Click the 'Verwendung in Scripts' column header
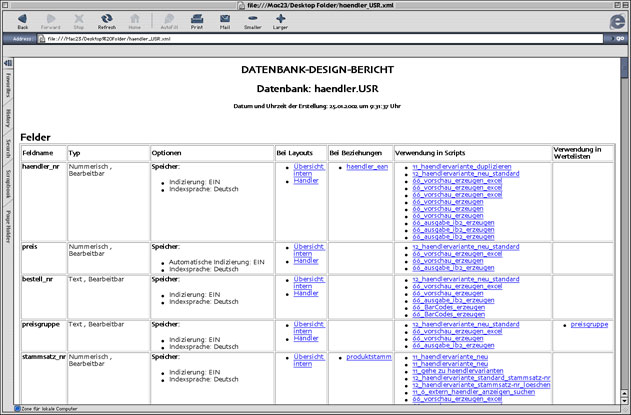The height and width of the screenshot is (415, 631). pos(430,153)
